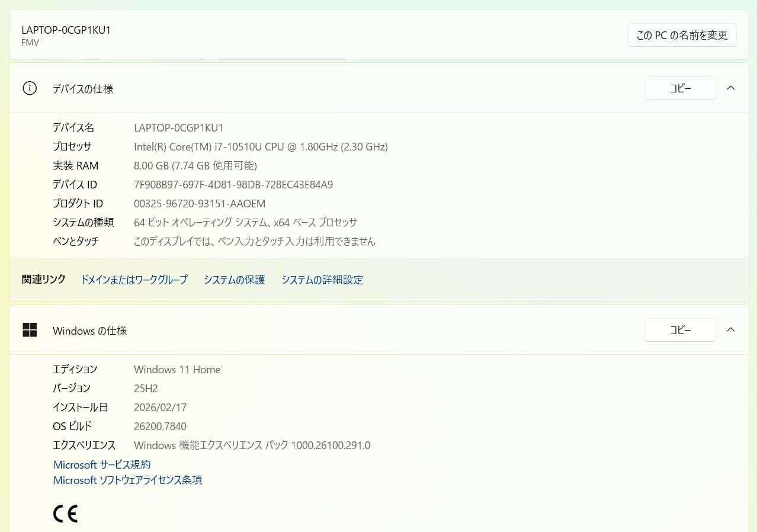Click the システムの種類 label
This screenshot has height=532, width=757.
[83, 223]
